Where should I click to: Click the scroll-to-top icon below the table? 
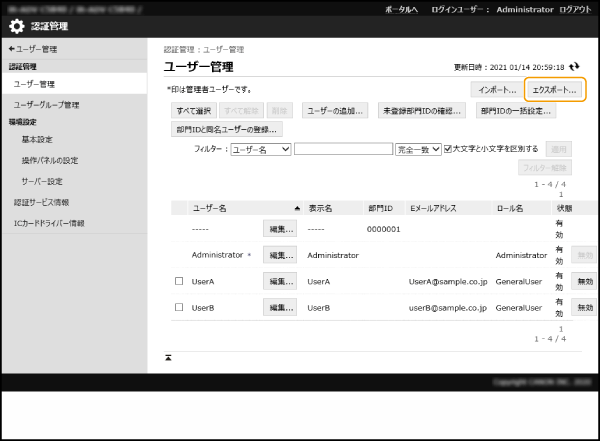click(x=168, y=357)
